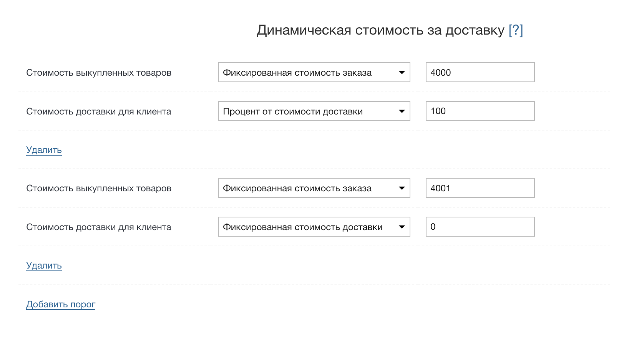The width and height of the screenshot is (644, 345).
Task: Click the second 'Удалить' link
Action: click(x=43, y=265)
